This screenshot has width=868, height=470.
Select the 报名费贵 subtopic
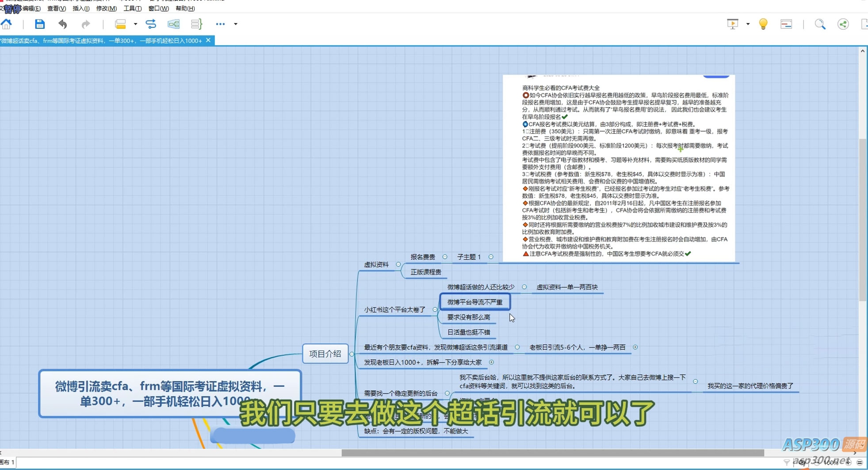(x=423, y=257)
